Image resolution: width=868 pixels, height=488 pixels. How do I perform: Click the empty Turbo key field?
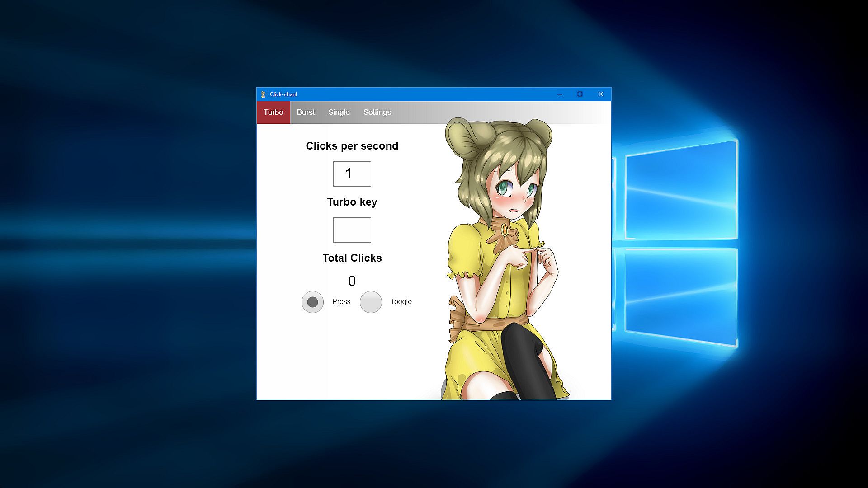(x=352, y=230)
